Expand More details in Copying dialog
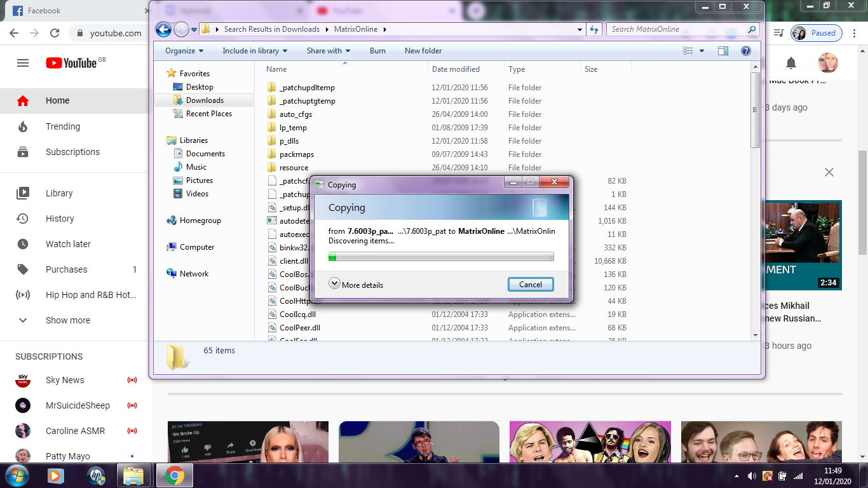Screen dimensions: 868x488 (356, 285)
